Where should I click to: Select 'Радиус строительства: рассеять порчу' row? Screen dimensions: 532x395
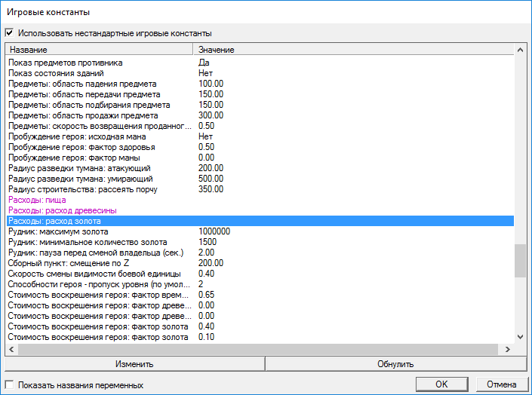[x=260, y=189]
